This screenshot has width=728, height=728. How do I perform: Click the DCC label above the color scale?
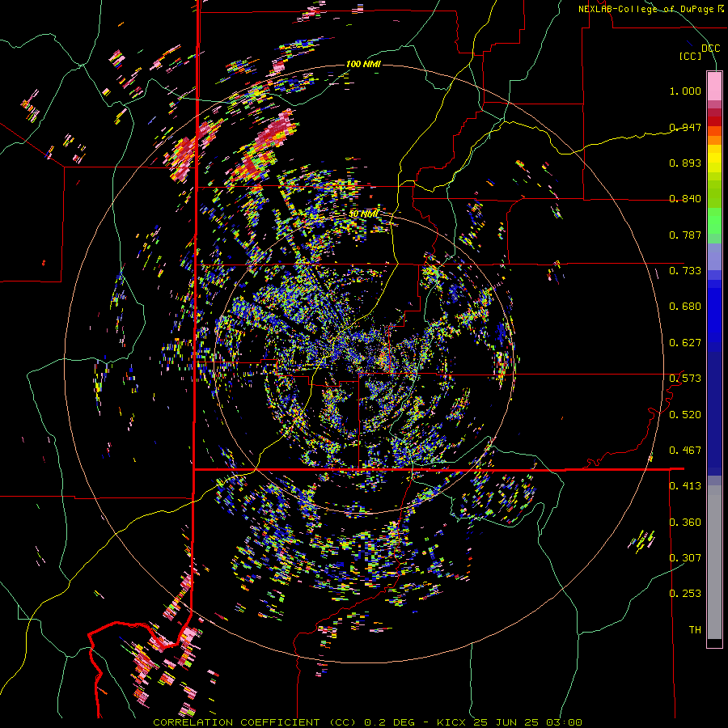tap(710, 48)
